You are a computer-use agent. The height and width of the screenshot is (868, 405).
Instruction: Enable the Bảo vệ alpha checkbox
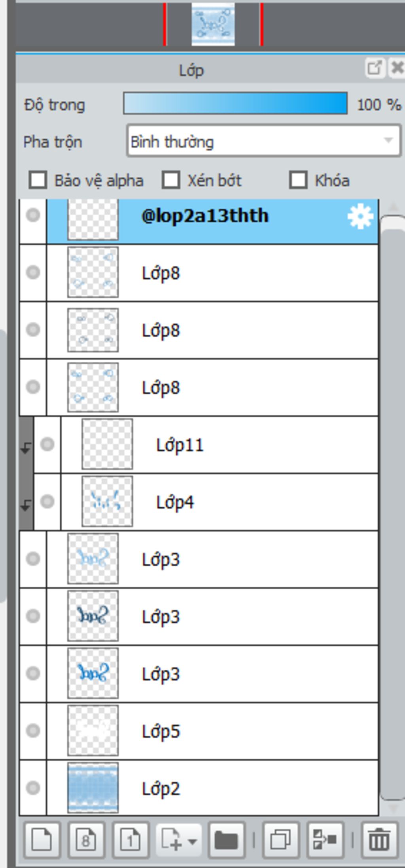[x=38, y=180]
